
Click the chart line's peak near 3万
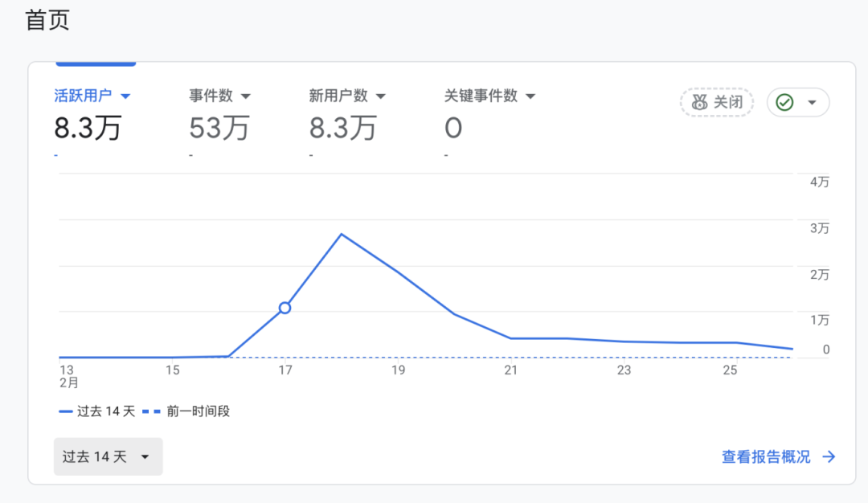[342, 234]
